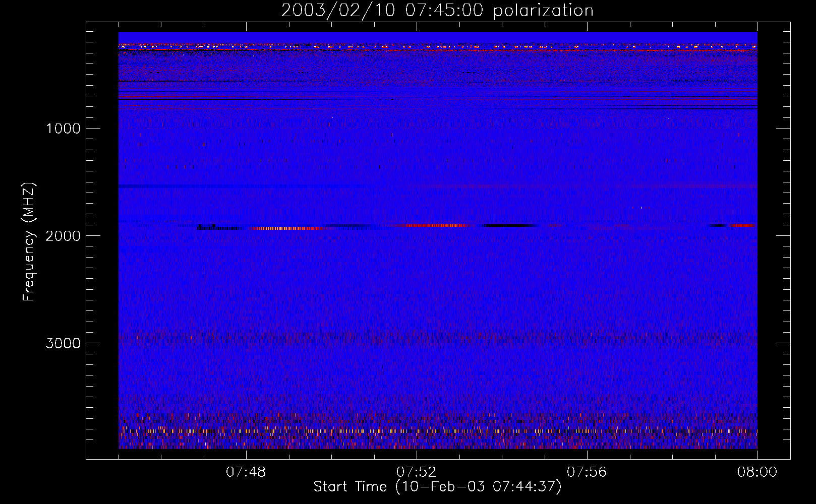This screenshot has width=816, height=504.
Task: Select the "Start Time (10-Feb-03 07:44:37)" axis label
Action: [437, 487]
